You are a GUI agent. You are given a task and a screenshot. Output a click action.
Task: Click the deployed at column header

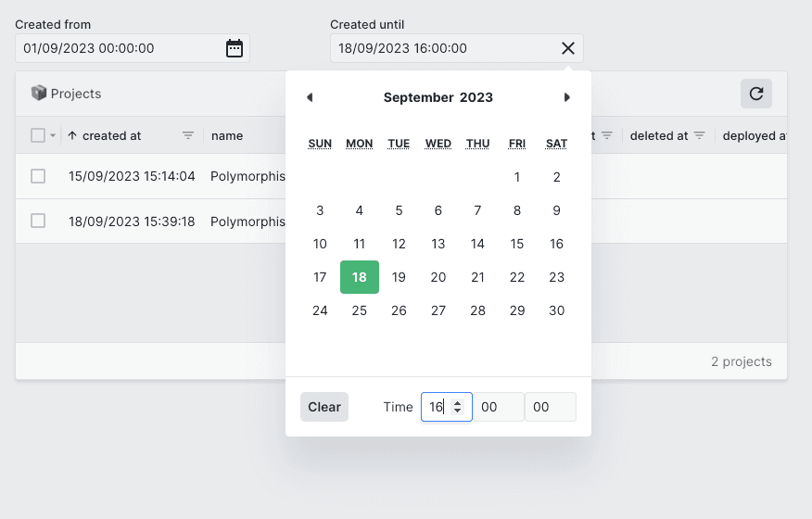pyautogui.click(x=754, y=135)
